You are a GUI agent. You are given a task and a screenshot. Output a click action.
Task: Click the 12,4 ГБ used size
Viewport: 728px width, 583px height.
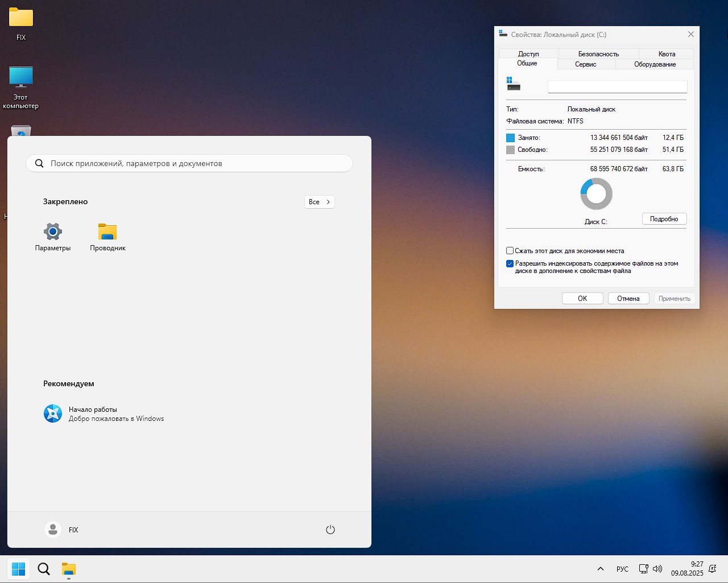[673, 138]
